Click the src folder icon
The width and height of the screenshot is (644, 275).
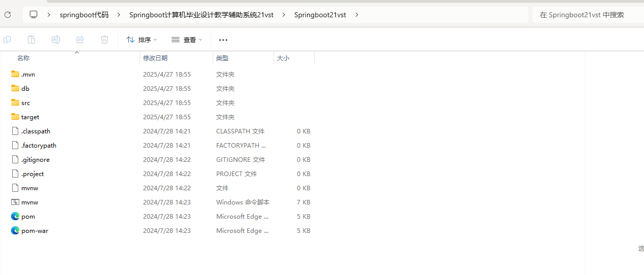coord(15,102)
